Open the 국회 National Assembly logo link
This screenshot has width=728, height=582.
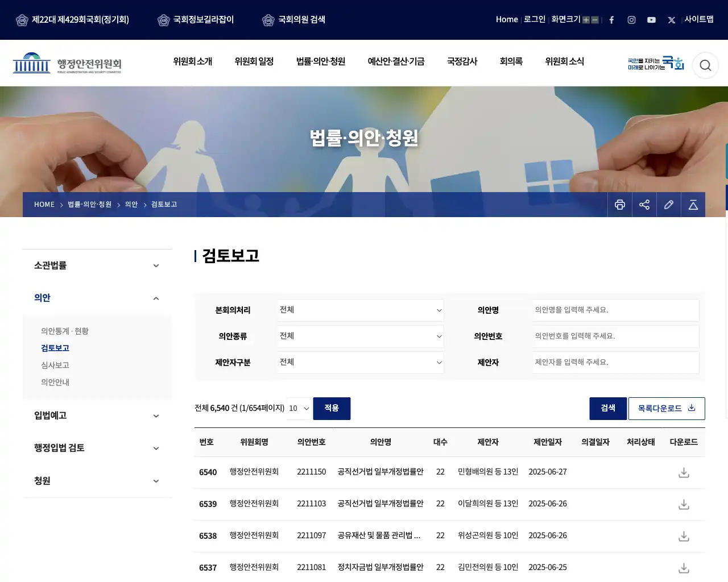[x=656, y=63]
